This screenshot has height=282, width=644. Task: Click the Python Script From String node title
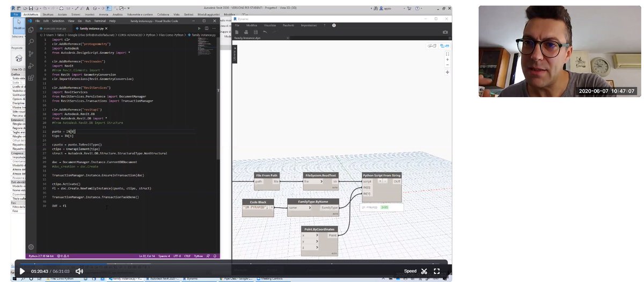point(382,175)
